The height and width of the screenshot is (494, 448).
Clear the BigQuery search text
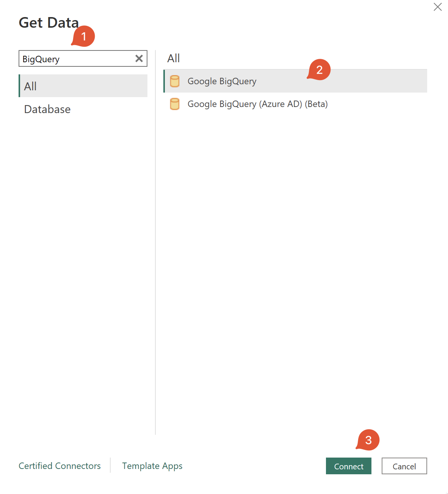(139, 58)
